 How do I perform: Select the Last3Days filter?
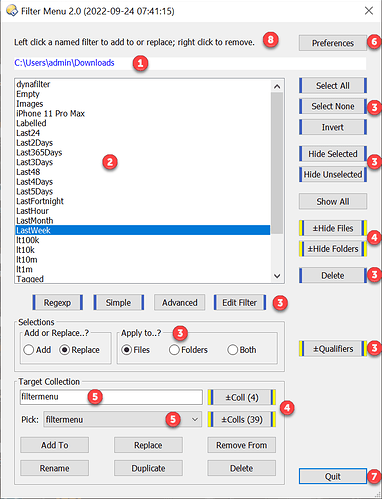click(x=143, y=162)
